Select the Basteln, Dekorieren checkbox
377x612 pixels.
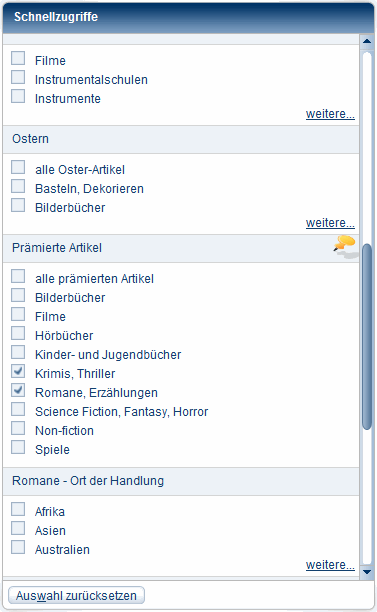coord(18,187)
